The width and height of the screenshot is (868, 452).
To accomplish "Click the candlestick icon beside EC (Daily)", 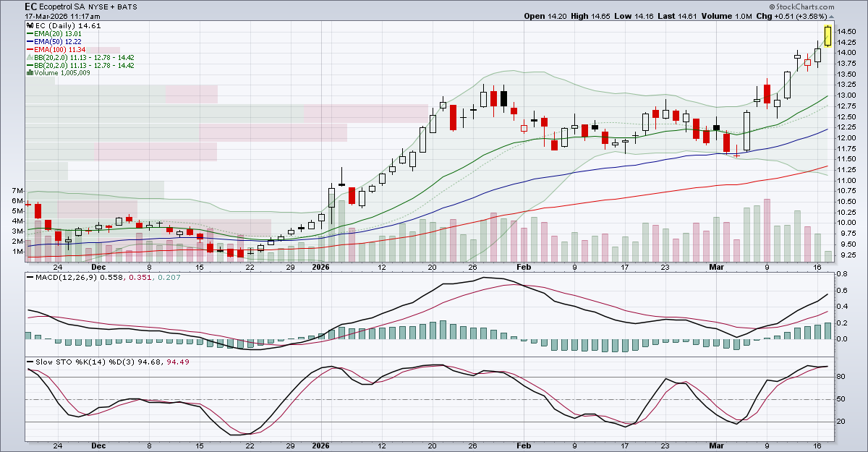I will [x=28, y=25].
